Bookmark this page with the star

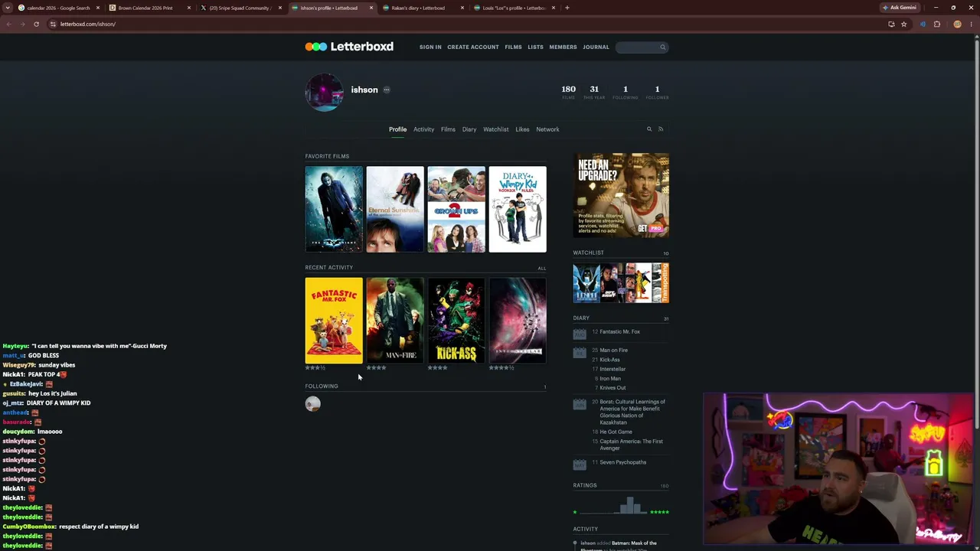point(903,24)
